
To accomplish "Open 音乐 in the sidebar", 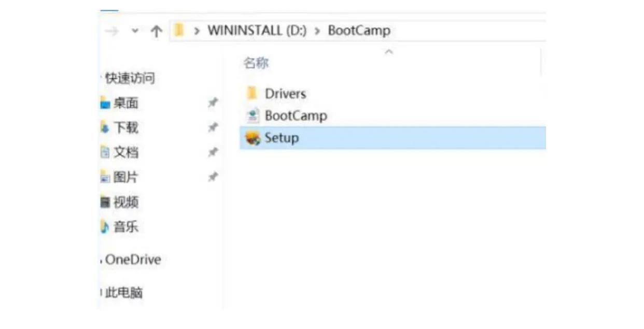I will click(x=126, y=227).
